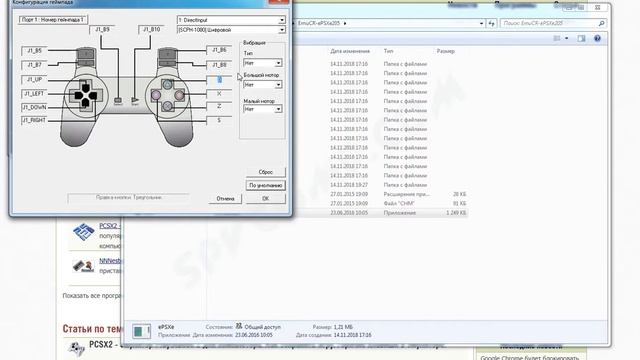Click the change view icon in the Explorer toolbar
The width and height of the screenshot is (640, 360).
coord(557,38)
